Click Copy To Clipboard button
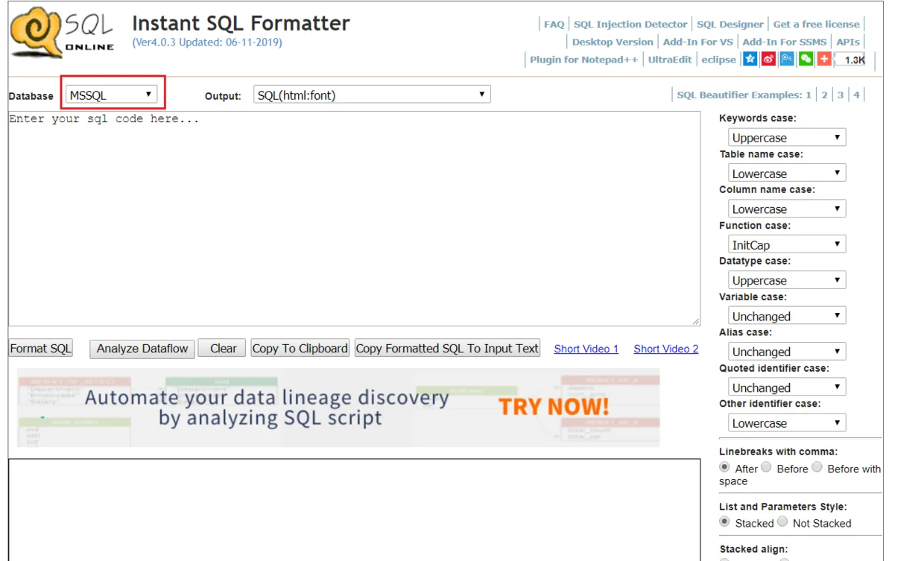The image size is (924, 561). [300, 348]
